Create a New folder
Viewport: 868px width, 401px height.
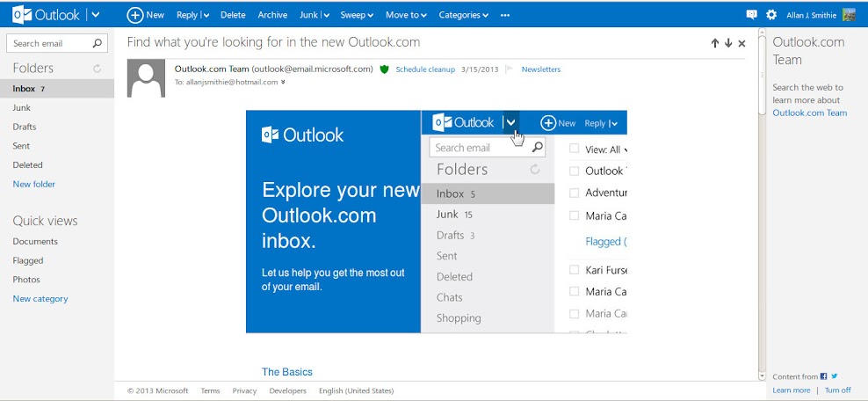(x=33, y=184)
